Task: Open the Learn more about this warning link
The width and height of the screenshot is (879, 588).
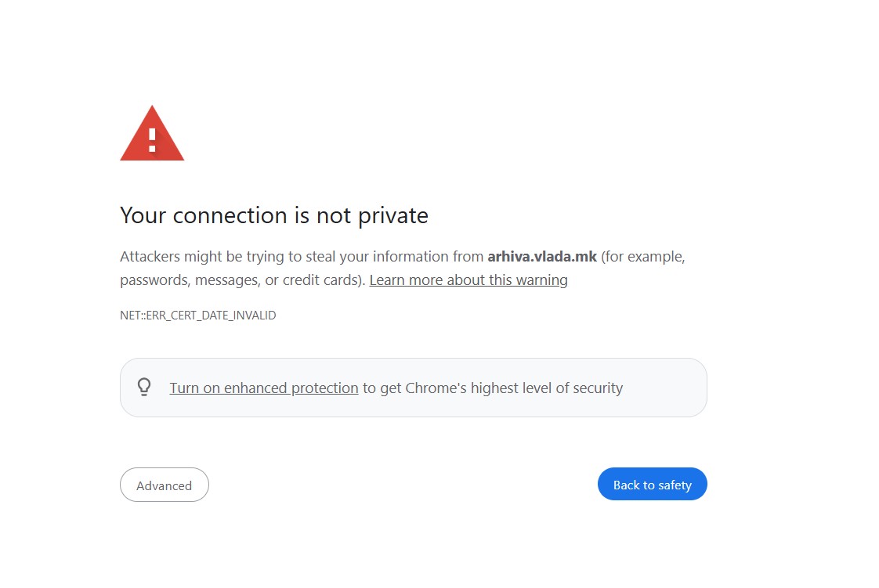Action: coord(468,280)
